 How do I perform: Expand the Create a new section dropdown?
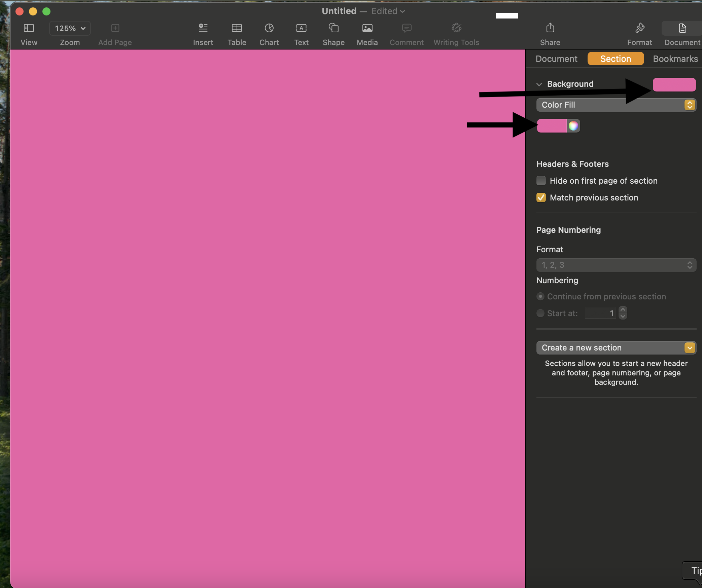pyautogui.click(x=690, y=348)
